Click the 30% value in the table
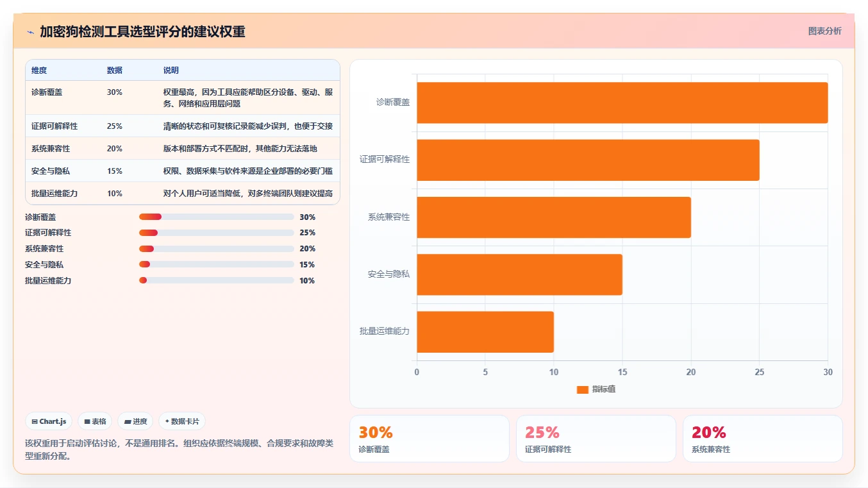 pos(114,92)
